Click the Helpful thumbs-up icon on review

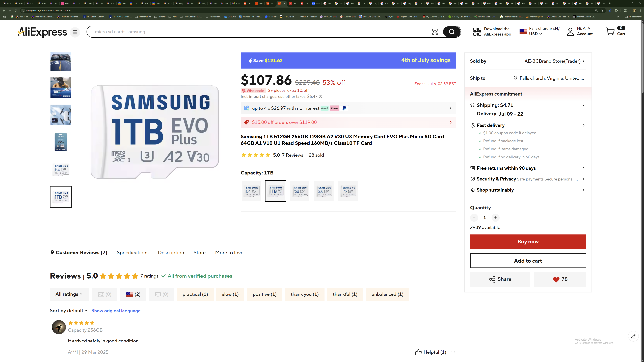(418, 352)
